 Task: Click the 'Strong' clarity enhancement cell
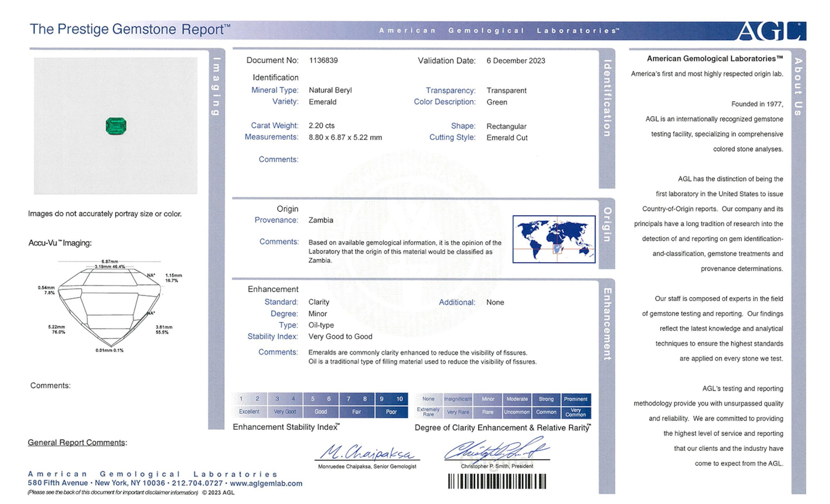pos(546,399)
